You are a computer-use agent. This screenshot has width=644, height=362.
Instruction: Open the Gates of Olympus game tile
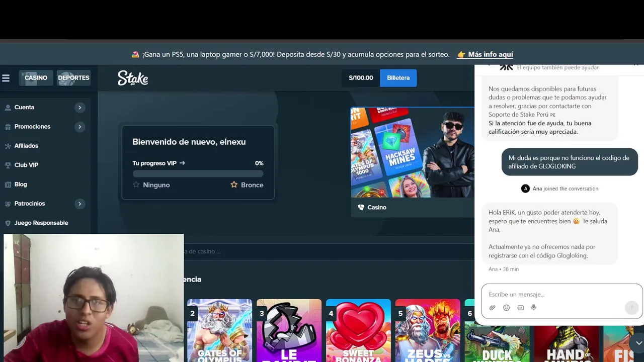[x=220, y=330]
